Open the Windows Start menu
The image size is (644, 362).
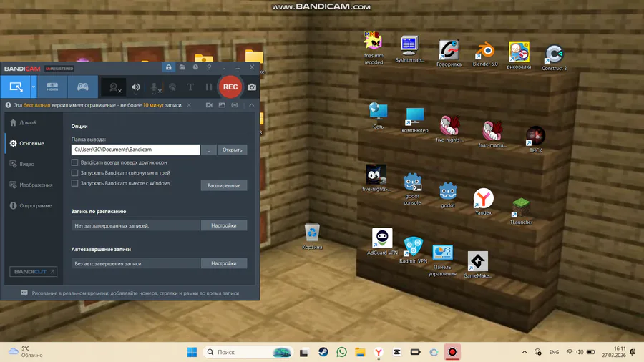(x=192, y=352)
